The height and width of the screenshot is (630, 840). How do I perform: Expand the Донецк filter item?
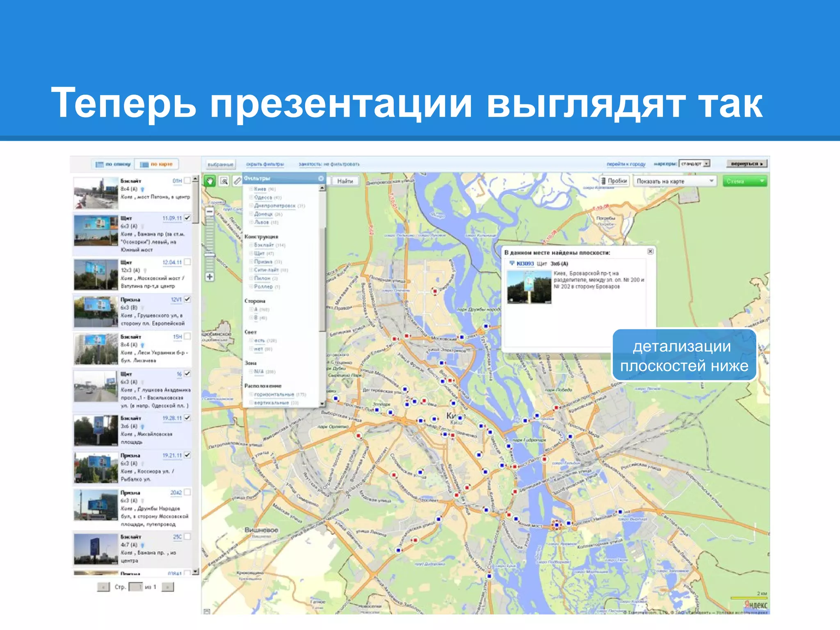[251, 214]
